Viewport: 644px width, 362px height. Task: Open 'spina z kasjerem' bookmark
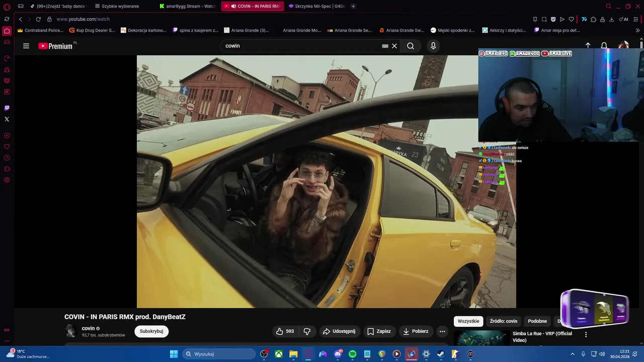(x=195, y=30)
